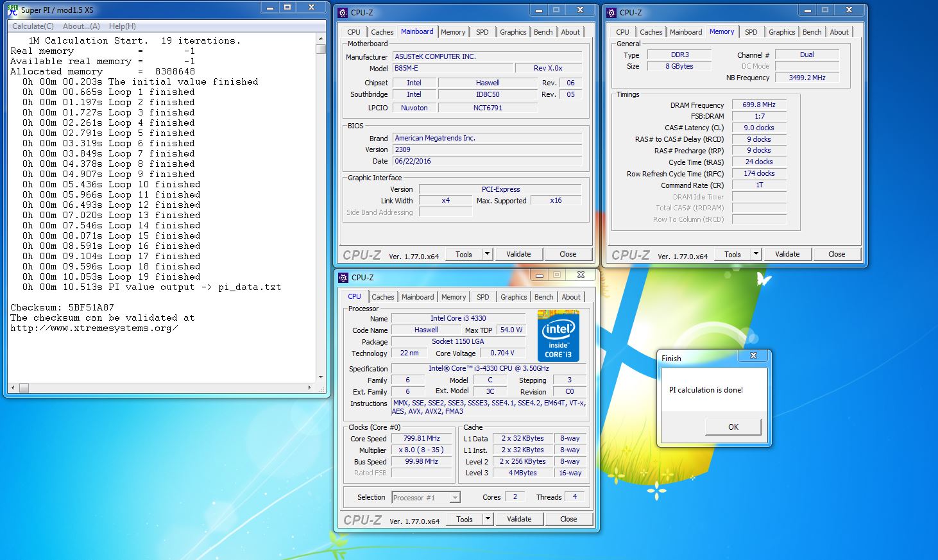Click the Intel Core i3 4330 name field

coord(458,318)
